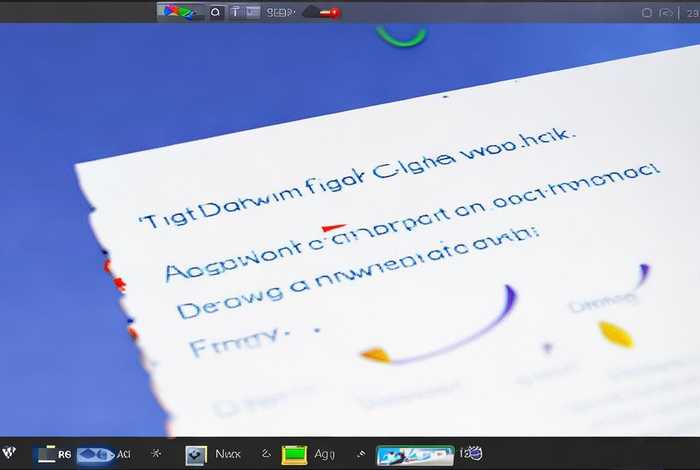Click the purple icon at taskbar end

pyautogui.click(x=471, y=454)
